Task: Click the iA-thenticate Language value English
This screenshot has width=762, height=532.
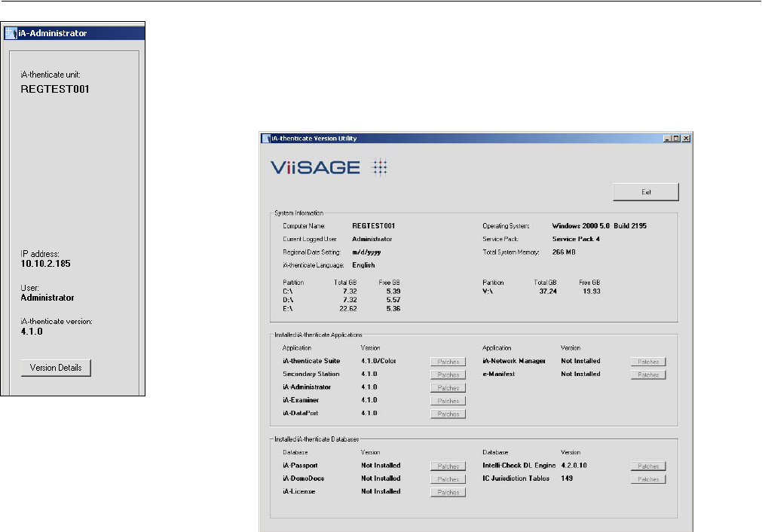Action: (x=363, y=265)
